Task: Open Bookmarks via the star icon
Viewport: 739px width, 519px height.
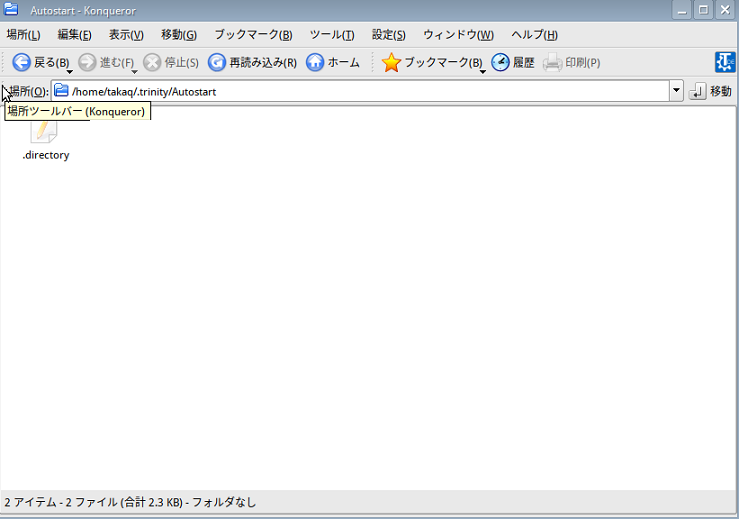Action: click(391, 62)
